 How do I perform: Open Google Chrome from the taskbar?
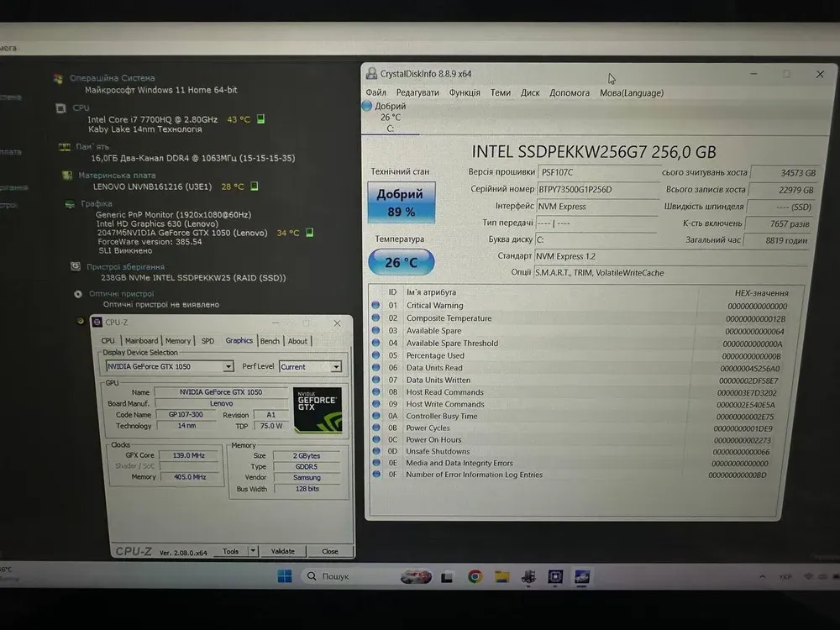tap(475, 576)
